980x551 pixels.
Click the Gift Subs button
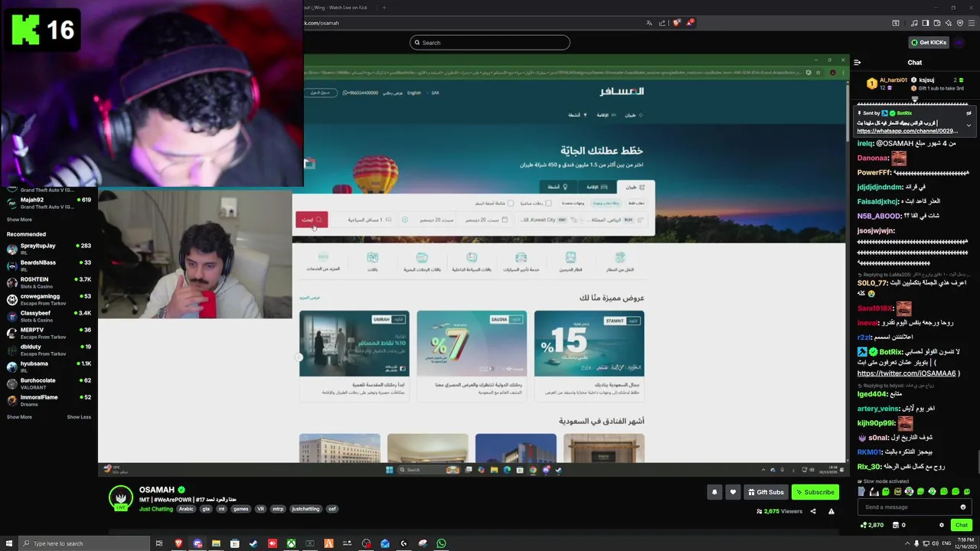pyautogui.click(x=766, y=492)
